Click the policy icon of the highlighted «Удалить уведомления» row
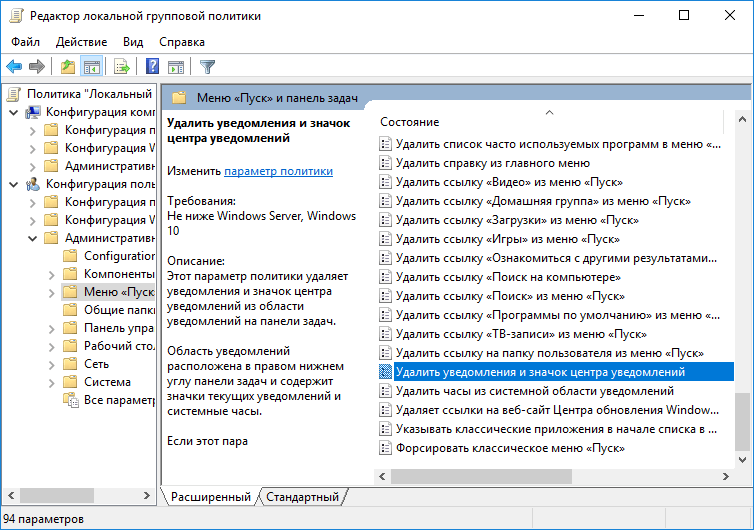 pos(385,372)
